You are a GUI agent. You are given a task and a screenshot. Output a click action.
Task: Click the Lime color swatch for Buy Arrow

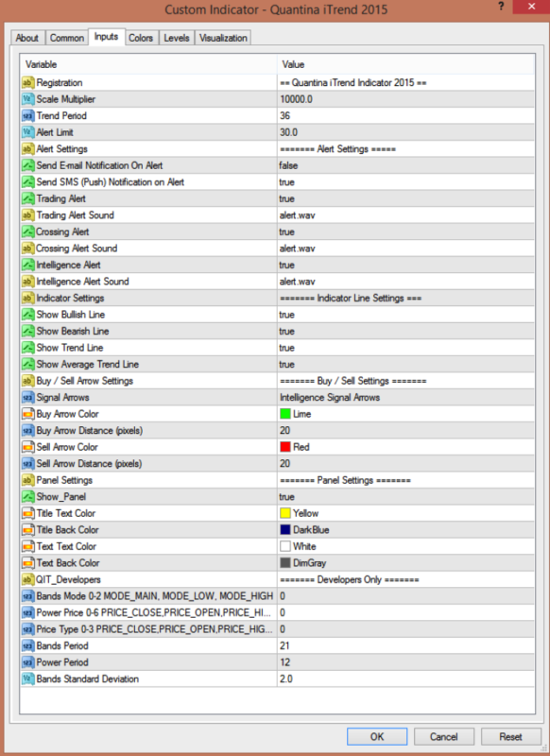click(285, 414)
